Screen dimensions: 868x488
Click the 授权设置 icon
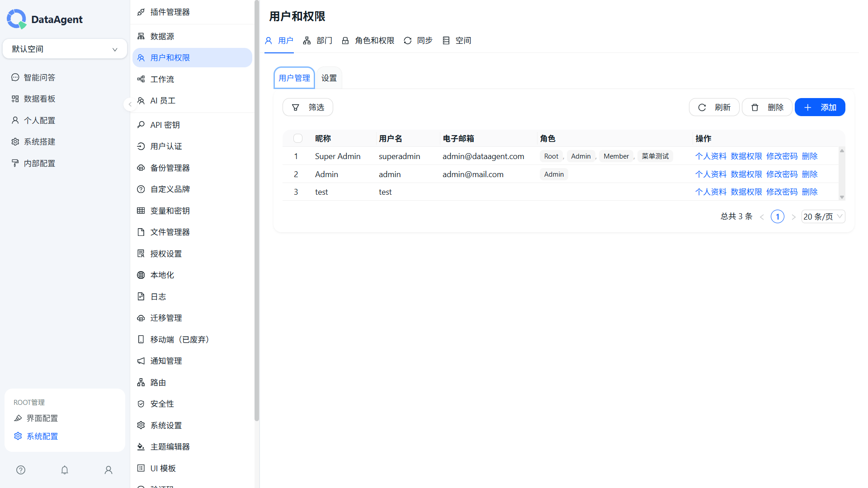point(141,253)
